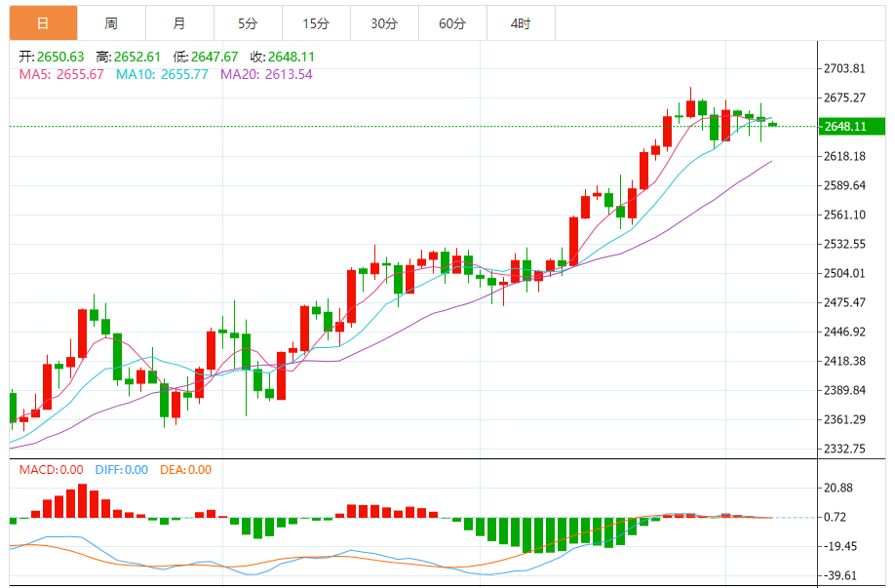Image resolution: width=895 pixels, height=588 pixels.
Task: Click the -19.45 MACD axis label
Action: click(840, 547)
